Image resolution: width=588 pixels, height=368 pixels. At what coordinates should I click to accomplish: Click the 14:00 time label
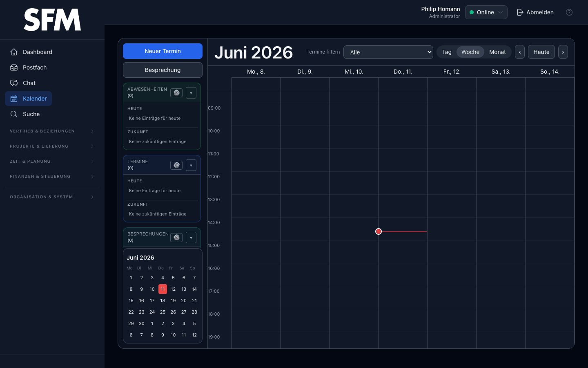tap(214, 222)
